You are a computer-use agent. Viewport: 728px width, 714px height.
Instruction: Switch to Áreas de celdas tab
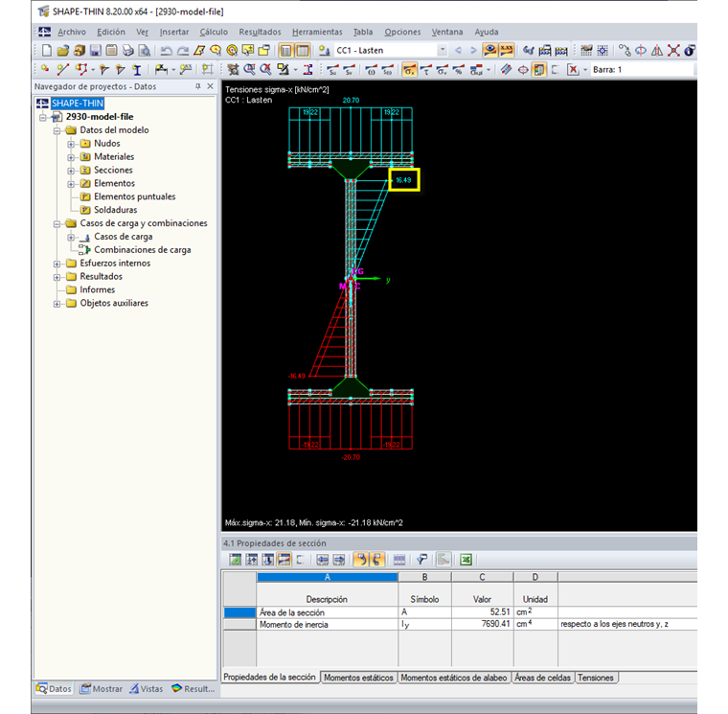[x=542, y=678]
